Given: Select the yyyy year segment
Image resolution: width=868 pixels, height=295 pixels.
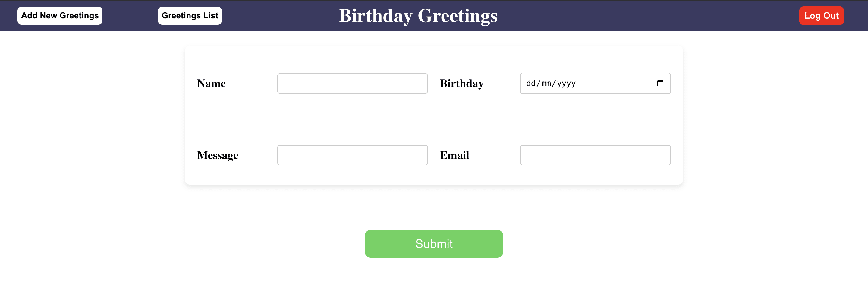Looking at the screenshot, I should (566, 84).
